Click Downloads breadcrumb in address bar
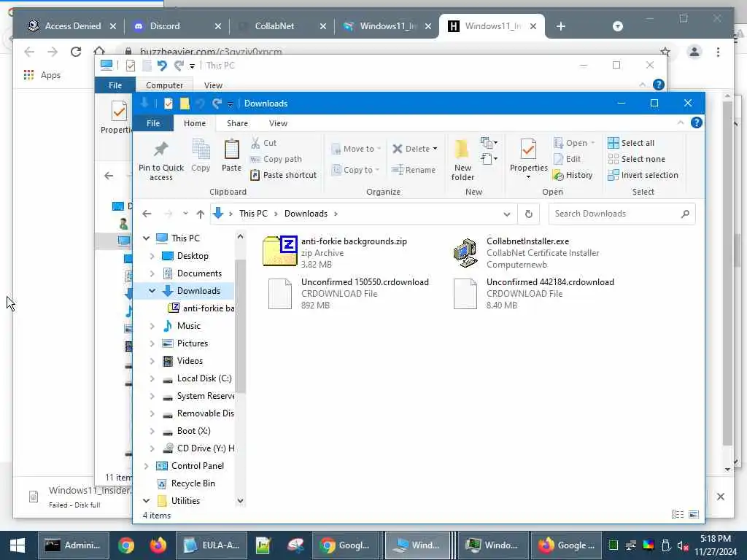 306,214
